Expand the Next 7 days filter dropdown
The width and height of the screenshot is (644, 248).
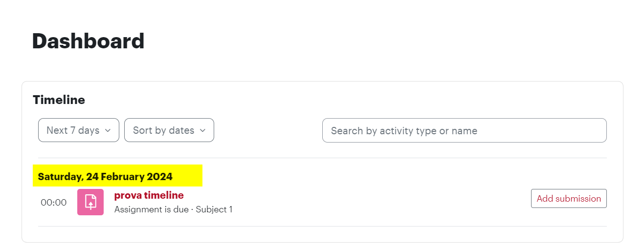tap(79, 130)
